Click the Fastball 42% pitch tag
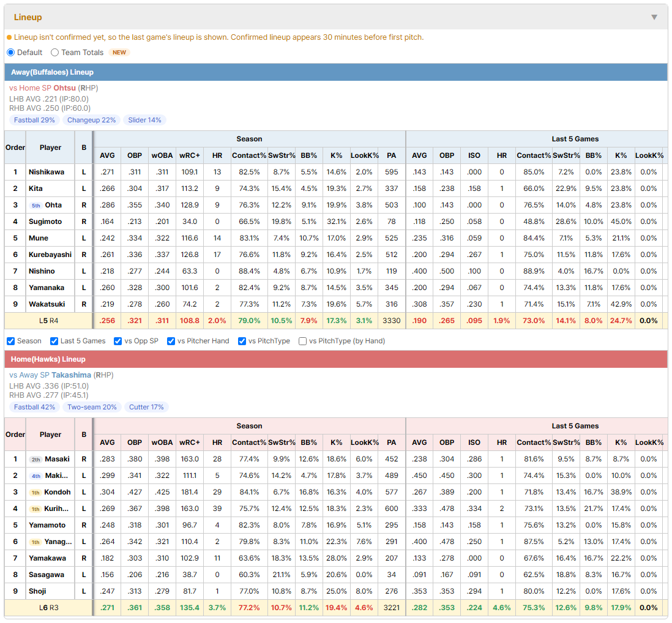672x623 pixels. point(34,407)
